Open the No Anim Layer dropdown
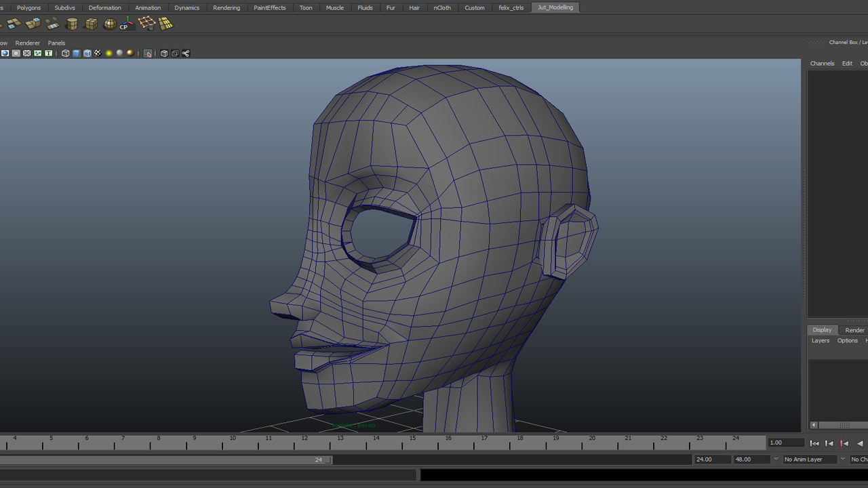The width and height of the screenshot is (868, 488). (x=810, y=459)
